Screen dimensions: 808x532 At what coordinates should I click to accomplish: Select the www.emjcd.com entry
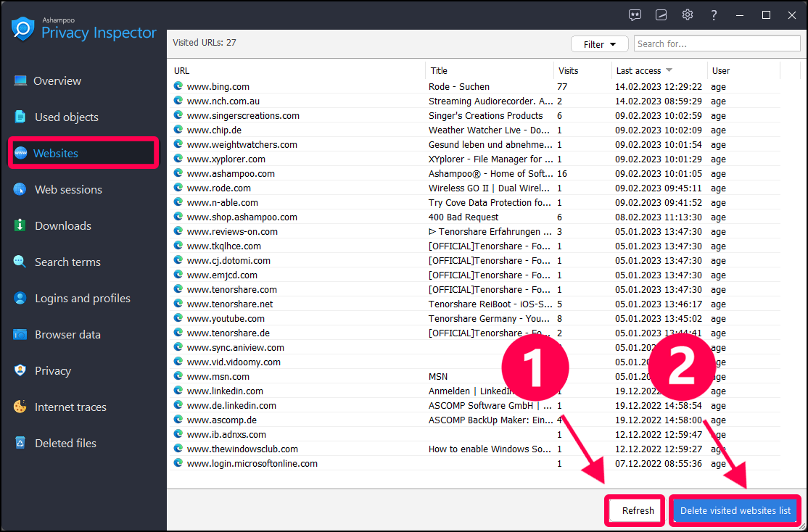(474, 275)
